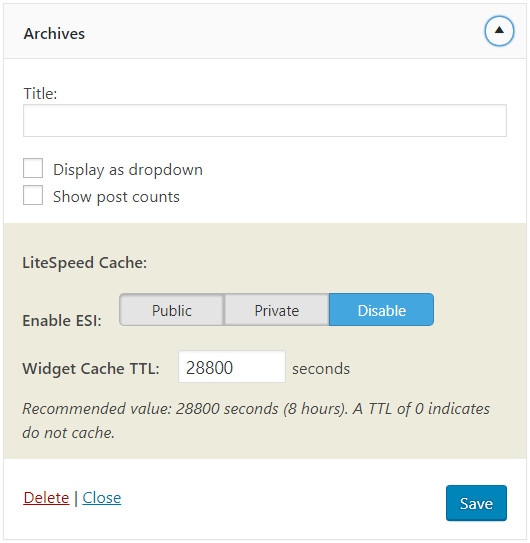Click the 'Enable ESI:' label
The width and height of the screenshot is (530, 543).
[x=62, y=321]
